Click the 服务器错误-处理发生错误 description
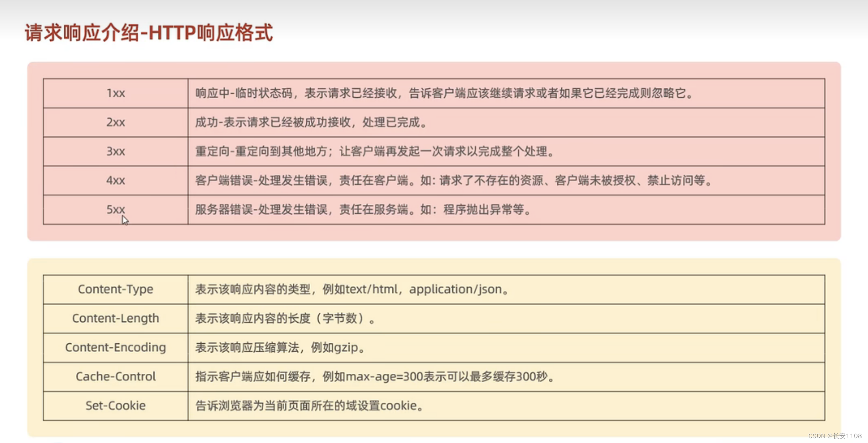This screenshot has width=868, height=443. 363,210
